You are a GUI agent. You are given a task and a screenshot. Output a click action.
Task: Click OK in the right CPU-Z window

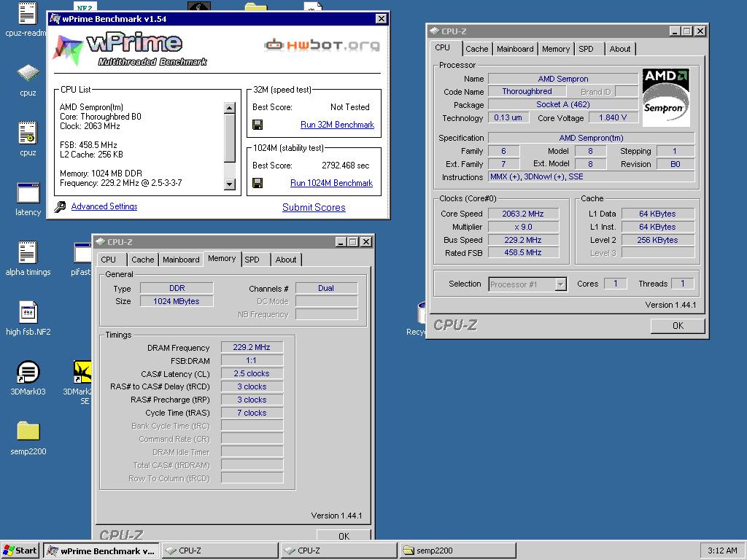pyautogui.click(x=678, y=326)
